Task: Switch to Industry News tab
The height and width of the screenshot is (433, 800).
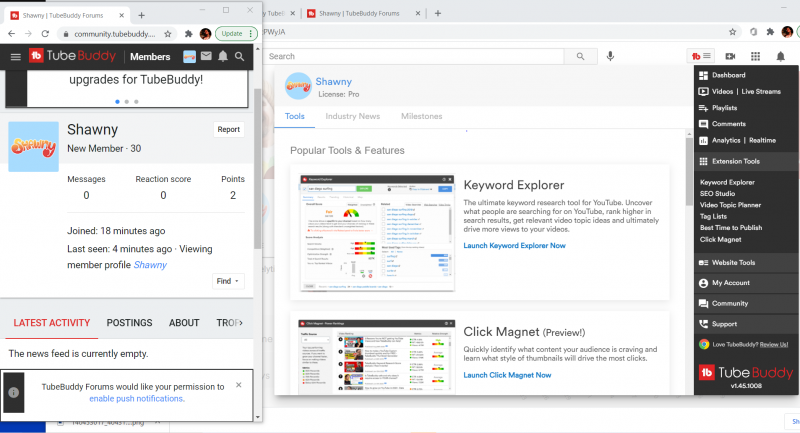Action: [352, 117]
